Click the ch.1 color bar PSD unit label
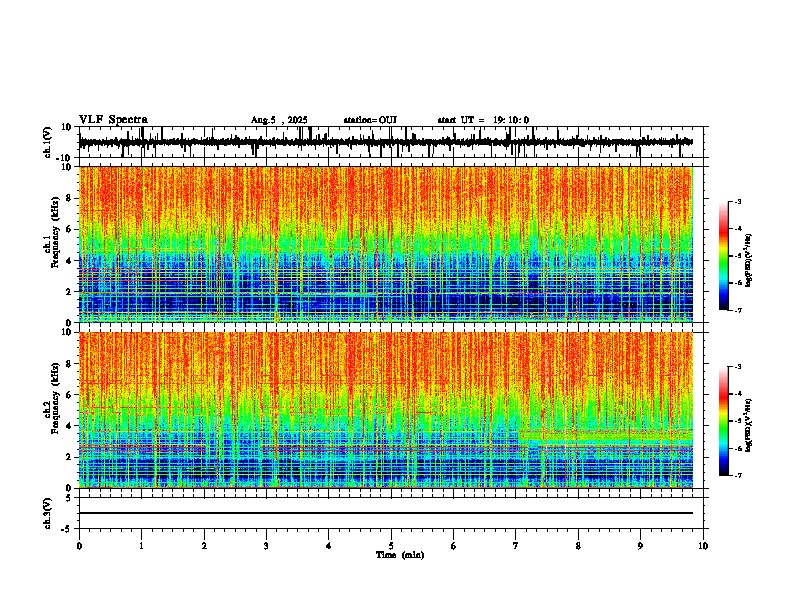Viewport: 792px width, 612px height. pyautogui.click(x=749, y=261)
